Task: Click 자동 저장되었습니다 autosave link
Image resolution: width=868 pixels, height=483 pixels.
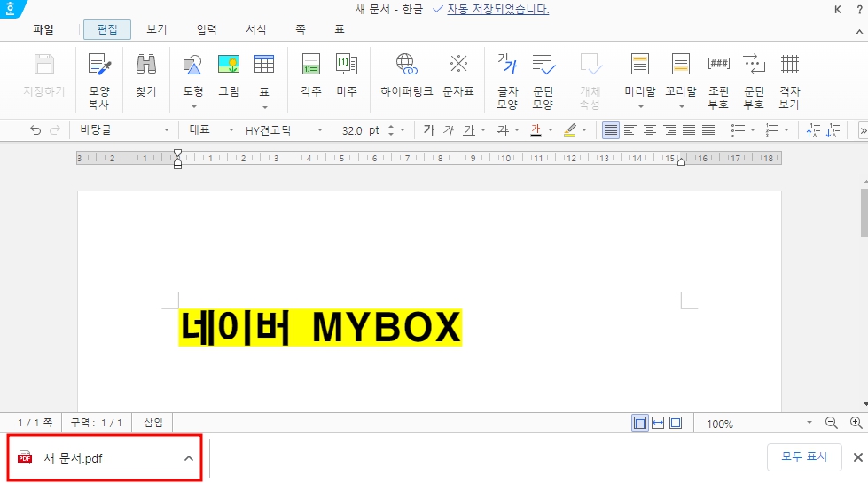Action: tap(497, 10)
